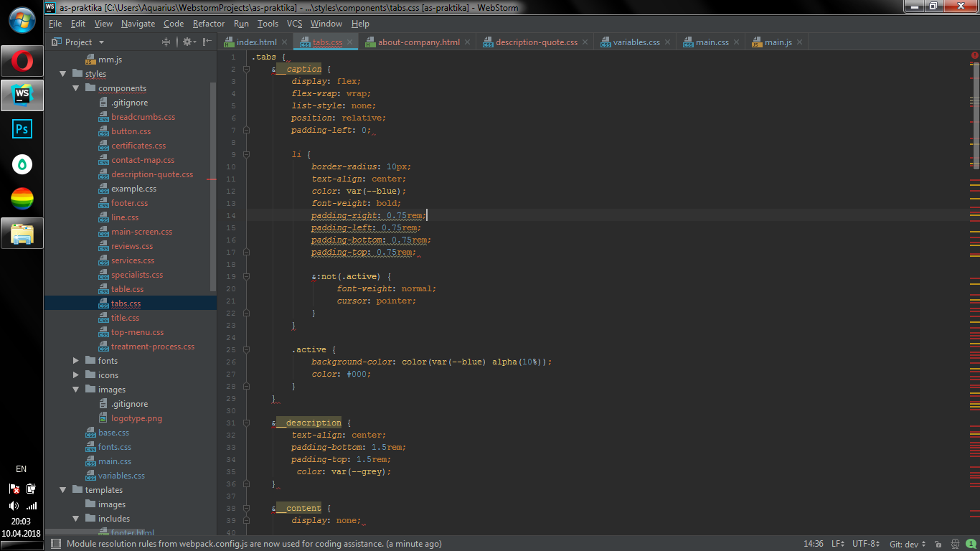Open Opera from the taskbar

pos(22,61)
